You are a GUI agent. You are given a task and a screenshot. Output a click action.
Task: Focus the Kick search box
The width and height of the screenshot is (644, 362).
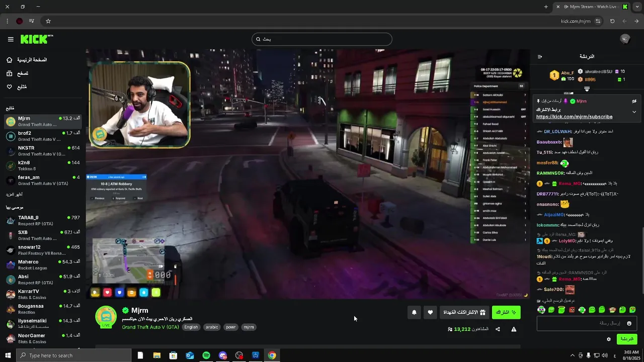coord(322,39)
